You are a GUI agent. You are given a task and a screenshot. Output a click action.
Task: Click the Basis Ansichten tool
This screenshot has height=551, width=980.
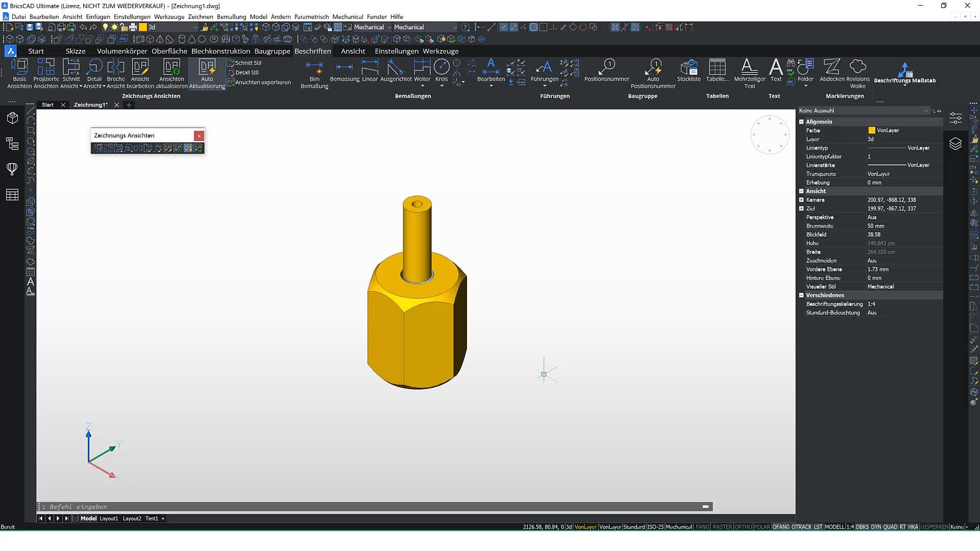(x=19, y=73)
